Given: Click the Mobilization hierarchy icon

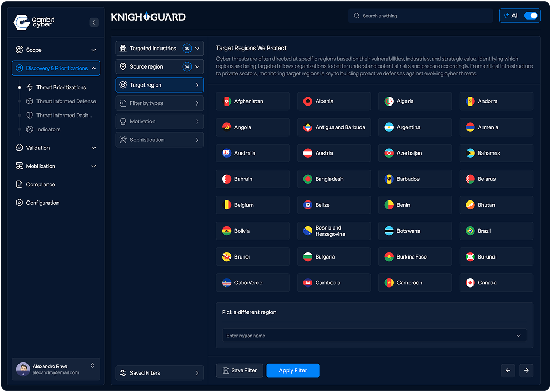Looking at the screenshot, I should point(20,166).
